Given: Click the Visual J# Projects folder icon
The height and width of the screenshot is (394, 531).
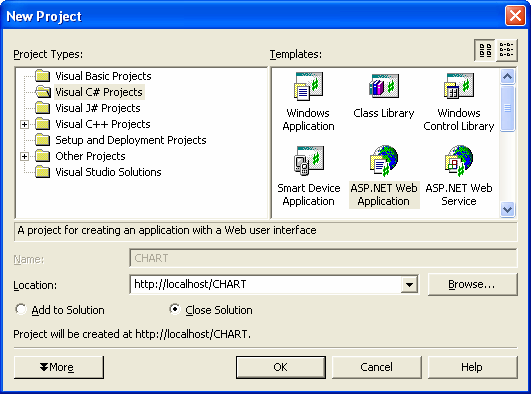Looking at the screenshot, I should point(43,108).
